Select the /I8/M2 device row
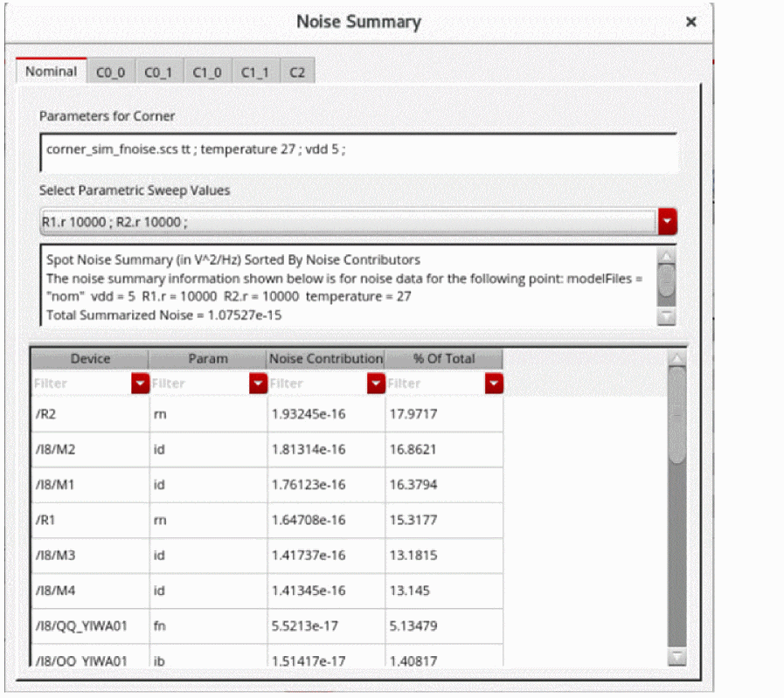Image resolution: width=784 pixels, height=698 pixels. pos(90,449)
